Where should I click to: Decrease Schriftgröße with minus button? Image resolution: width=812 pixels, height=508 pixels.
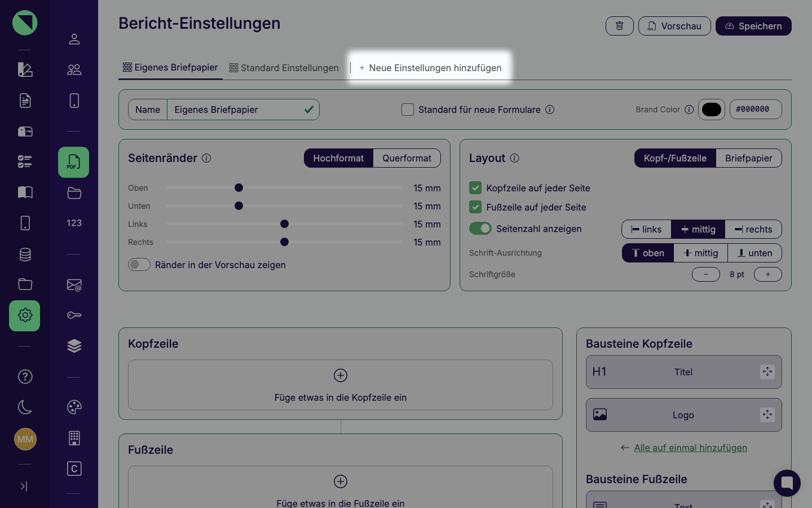pyautogui.click(x=706, y=274)
